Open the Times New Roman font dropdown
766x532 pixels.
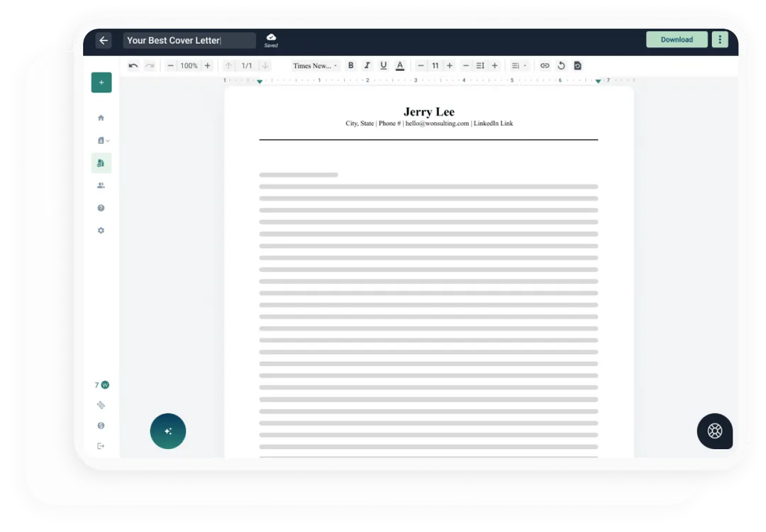[315, 65]
